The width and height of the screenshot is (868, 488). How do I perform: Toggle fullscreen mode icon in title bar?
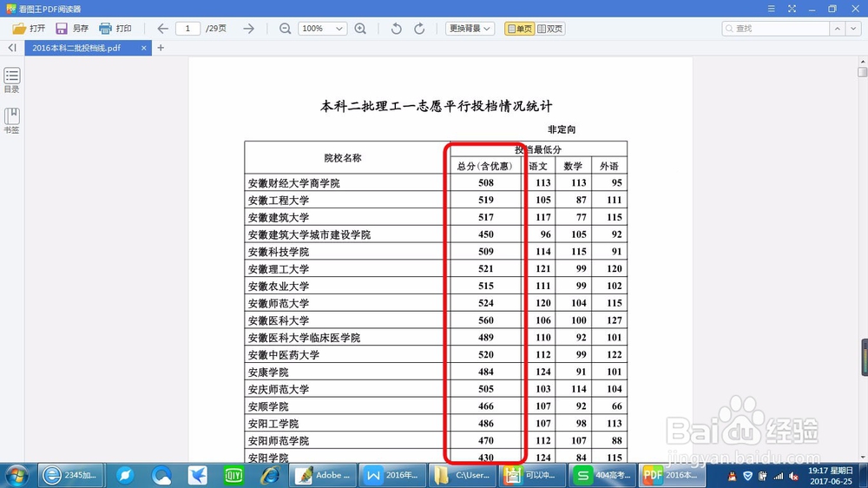click(792, 9)
